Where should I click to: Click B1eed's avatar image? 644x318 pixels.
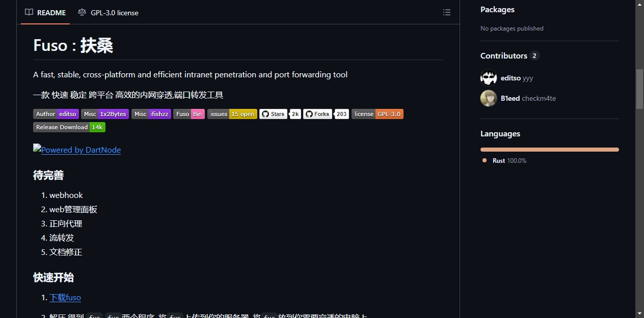pyautogui.click(x=489, y=98)
